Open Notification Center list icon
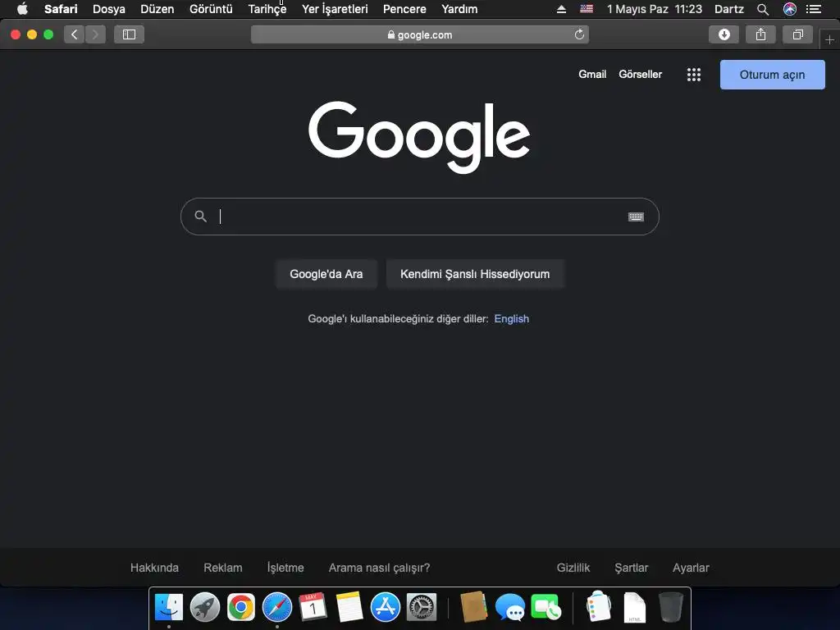 click(x=814, y=9)
